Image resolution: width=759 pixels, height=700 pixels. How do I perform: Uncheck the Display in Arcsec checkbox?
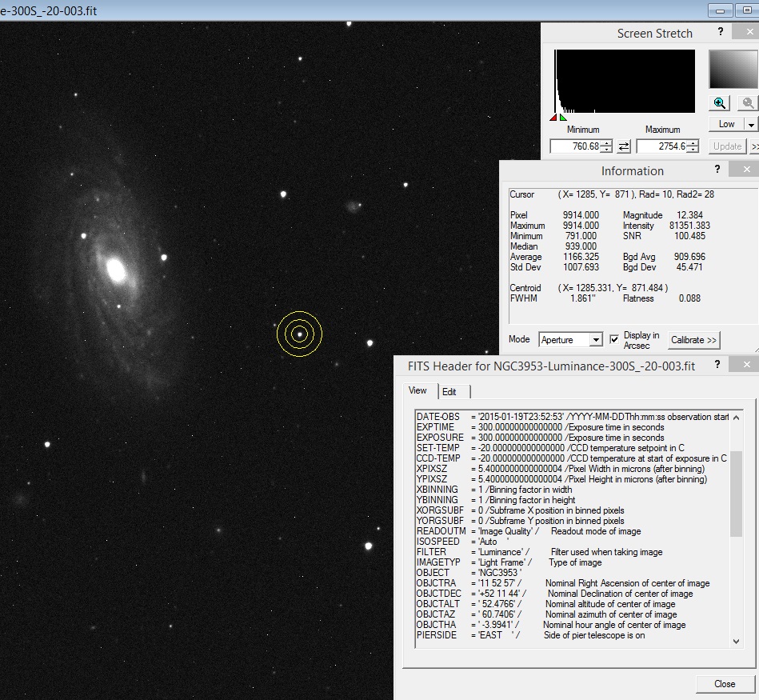pyautogui.click(x=613, y=339)
